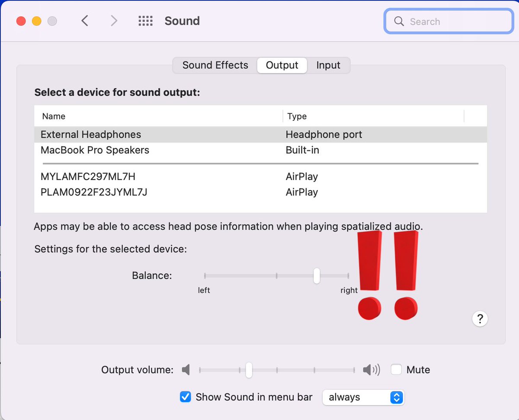Click the low volume speaker icon
The width and height of the screenshot is (519, 420).
coord(186,370)
